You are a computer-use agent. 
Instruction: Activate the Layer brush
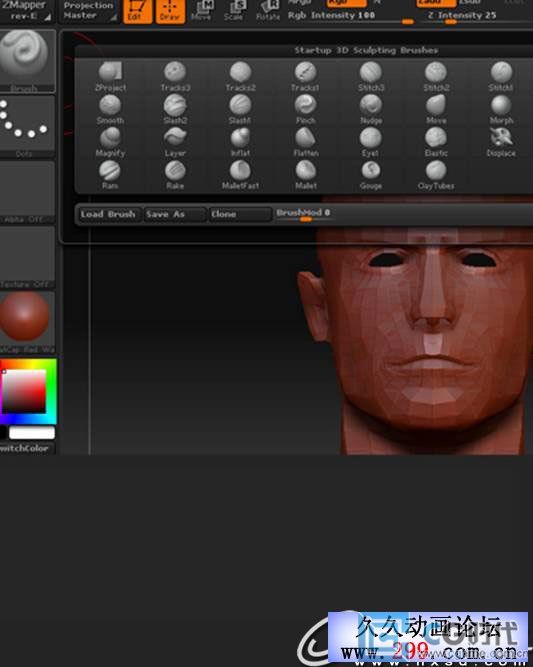pyautogui.click(x=175, y=142)
